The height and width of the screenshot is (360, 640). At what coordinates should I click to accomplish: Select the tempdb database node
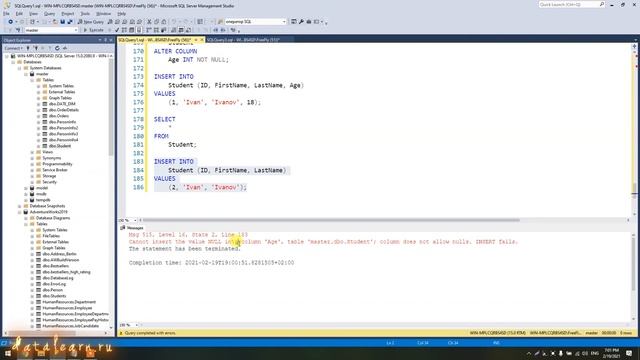tap(43, 200)
